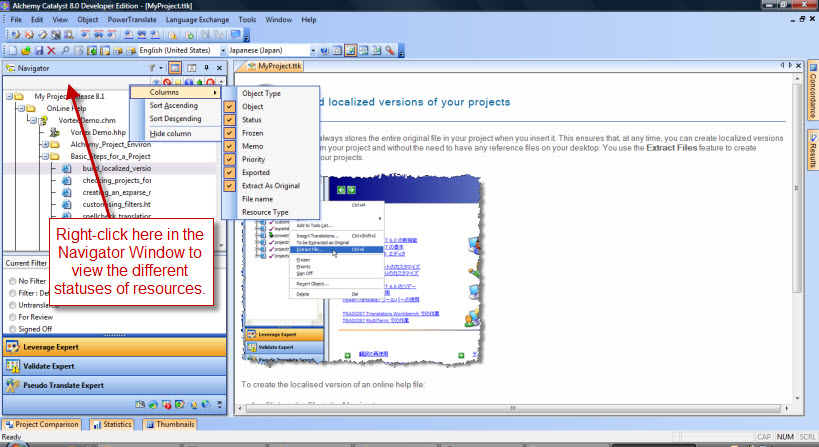Open the Language Exchange menu

197,19
